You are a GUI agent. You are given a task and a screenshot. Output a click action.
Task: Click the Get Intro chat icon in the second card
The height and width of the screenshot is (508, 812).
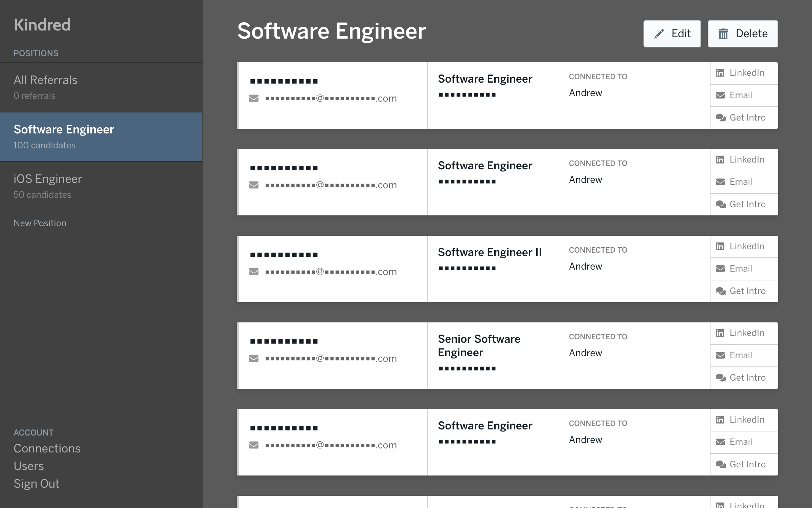click(x=721, y=204)
